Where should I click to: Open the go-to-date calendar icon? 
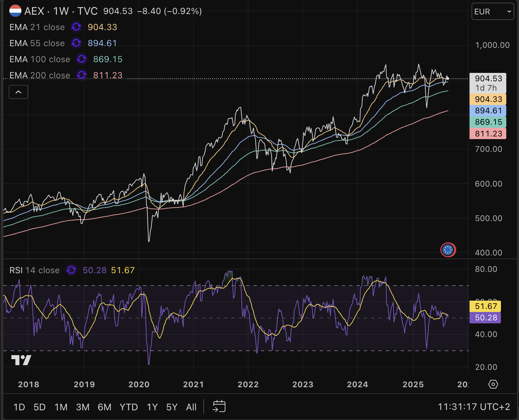click(x=219, y=407)
